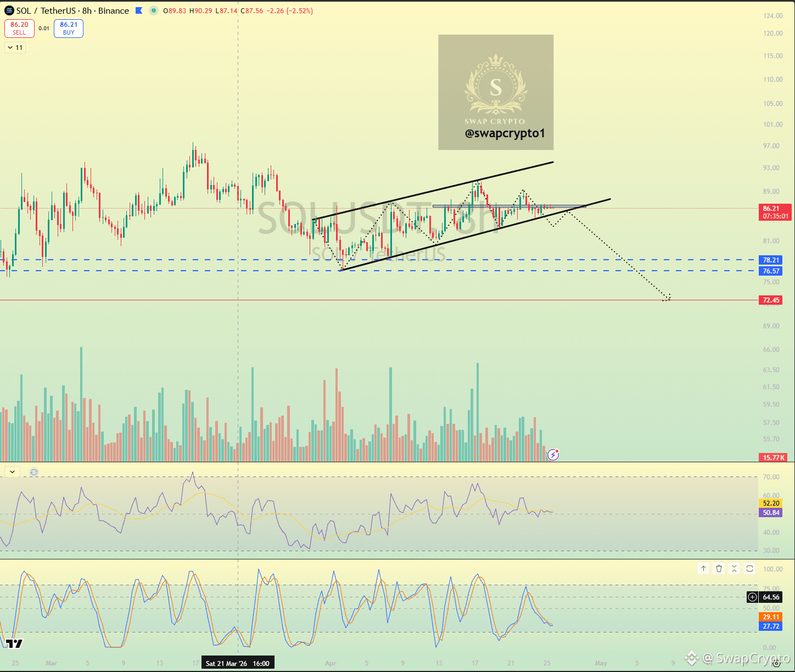Click the blue flag icon beside Binance
Screen dimensions: 795x672
139,10
